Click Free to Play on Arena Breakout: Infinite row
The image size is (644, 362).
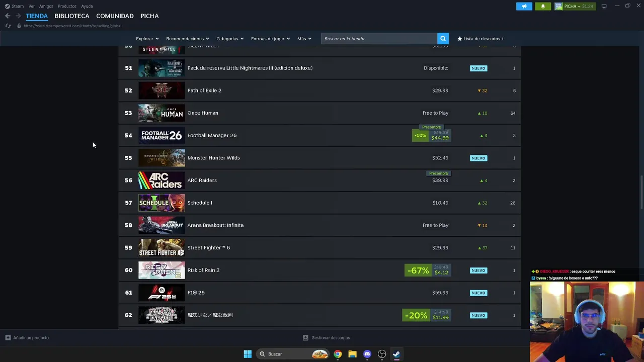[x=435, y=225]
